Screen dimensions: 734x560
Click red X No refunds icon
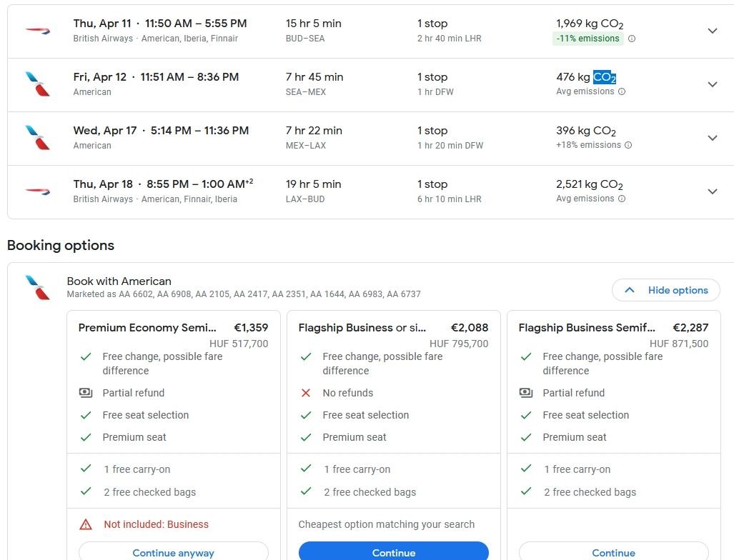(306, 393)
